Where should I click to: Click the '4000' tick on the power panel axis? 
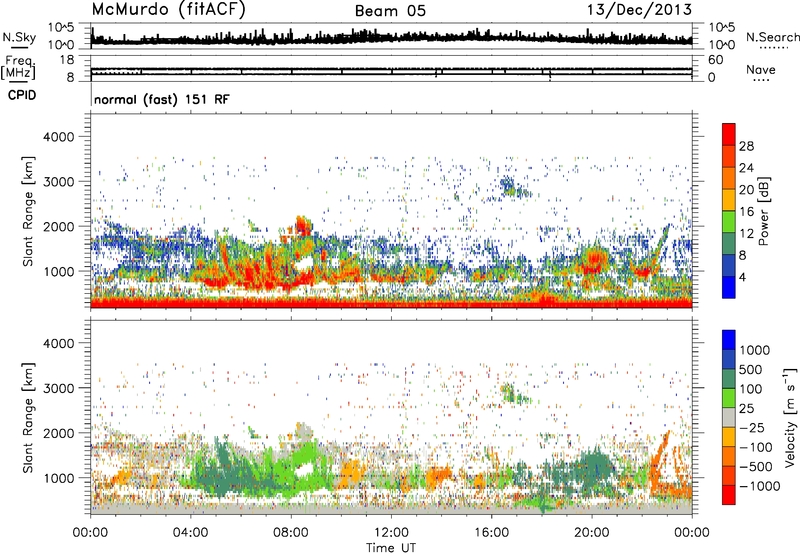(x=58, y=137)
